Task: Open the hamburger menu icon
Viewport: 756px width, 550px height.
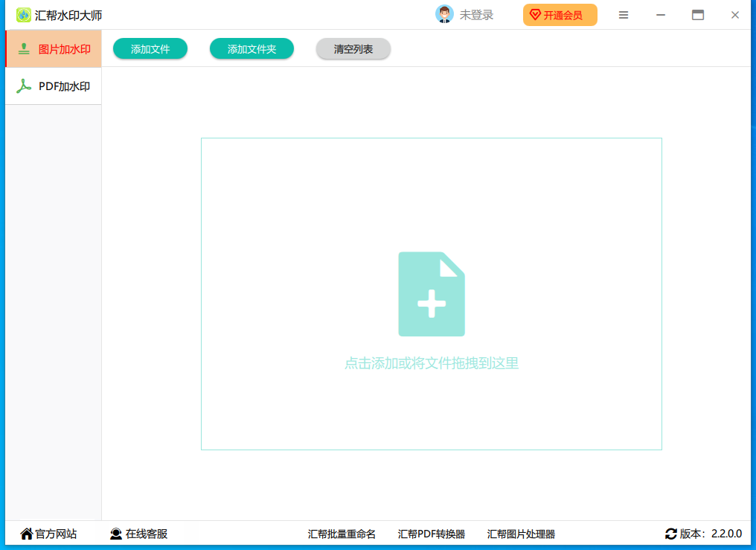Action: [x=624, y=15]
